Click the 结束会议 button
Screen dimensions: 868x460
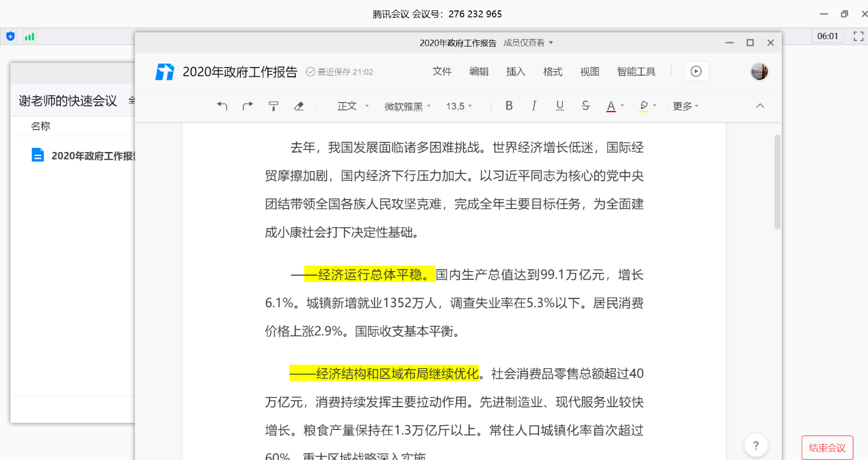[827, 448]
